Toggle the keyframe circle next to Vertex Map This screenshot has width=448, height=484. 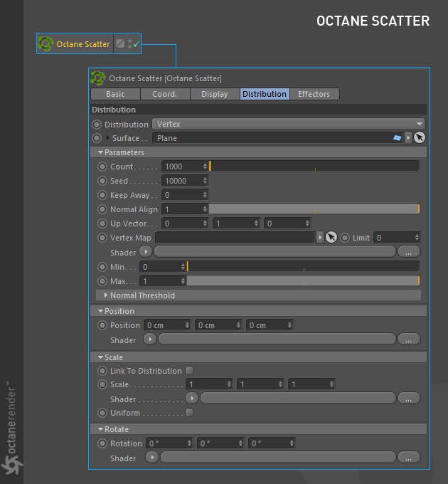coord(102,238)
